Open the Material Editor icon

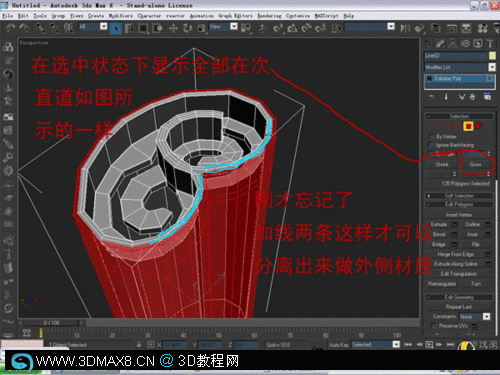(482, 28)
